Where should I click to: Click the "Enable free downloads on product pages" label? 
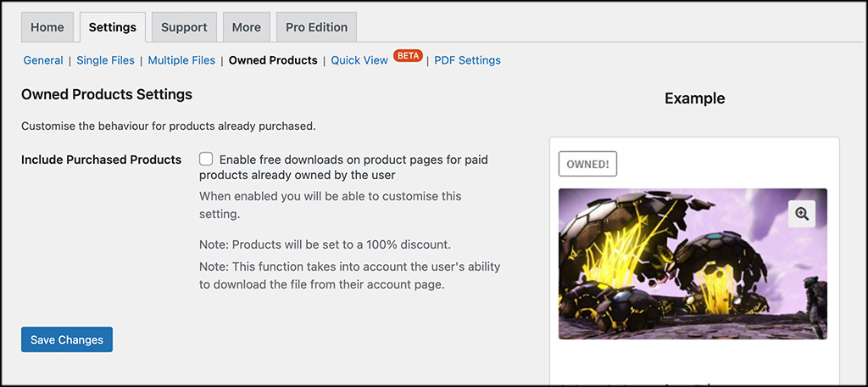pos(343,167)
